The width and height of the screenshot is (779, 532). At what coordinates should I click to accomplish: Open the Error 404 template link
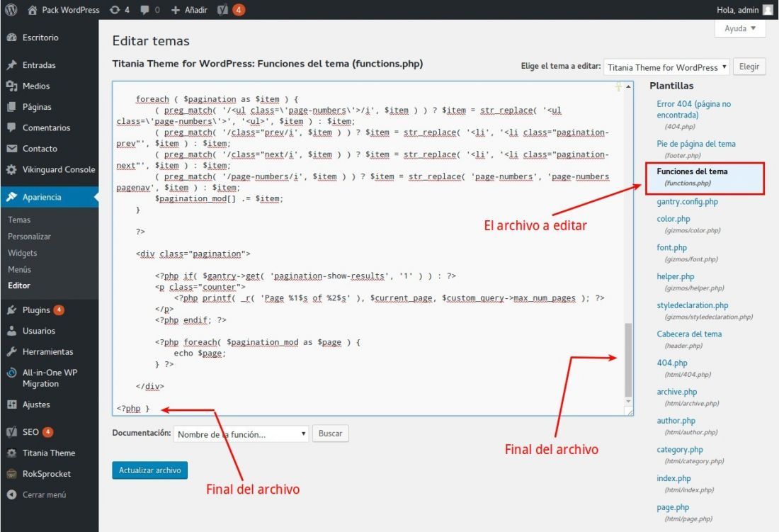(693, 109)
